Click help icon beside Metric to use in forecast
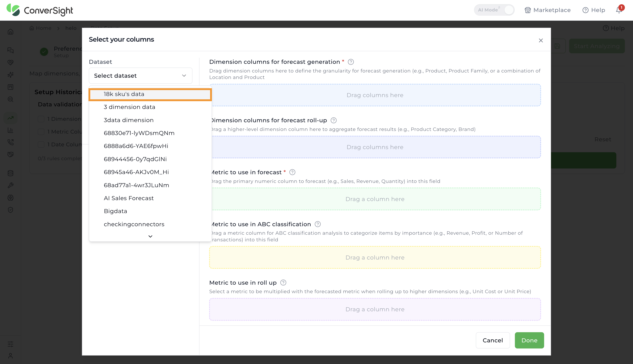This screenshot has height=364, width=633. click(292, 172)
